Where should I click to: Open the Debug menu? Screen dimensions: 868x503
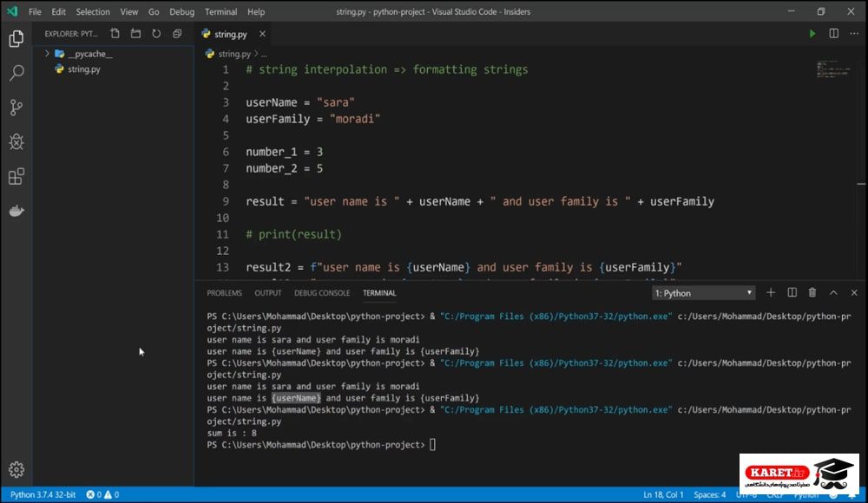click(181, 11)
